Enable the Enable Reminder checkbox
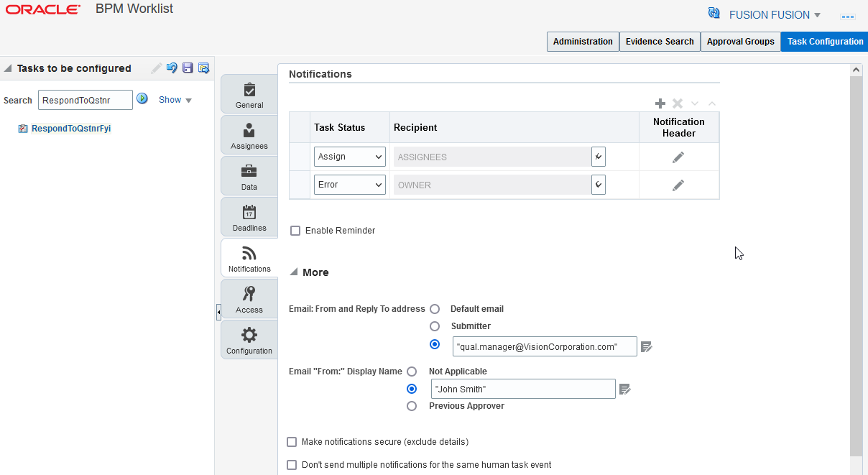Screen dimensions: 868x475 295,230
